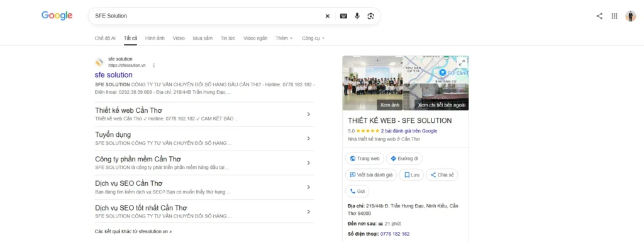
Task: Open the Thiết kế web Cần Thơ sitelink
Action: 128,110
